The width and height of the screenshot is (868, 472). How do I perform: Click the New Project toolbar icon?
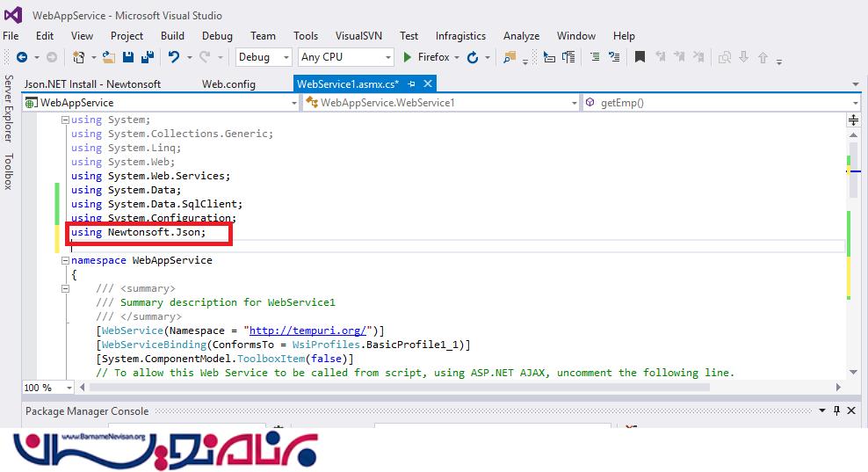coord(79,57)
